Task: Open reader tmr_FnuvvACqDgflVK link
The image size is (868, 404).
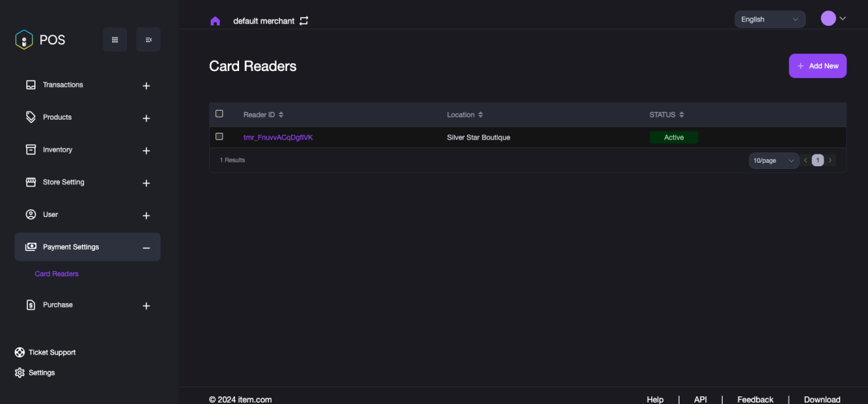Action: [x=278, y=138]
